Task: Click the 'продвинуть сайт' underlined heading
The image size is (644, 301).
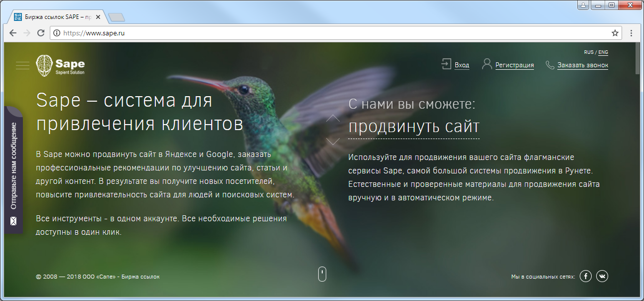Action: pos(414,127)
